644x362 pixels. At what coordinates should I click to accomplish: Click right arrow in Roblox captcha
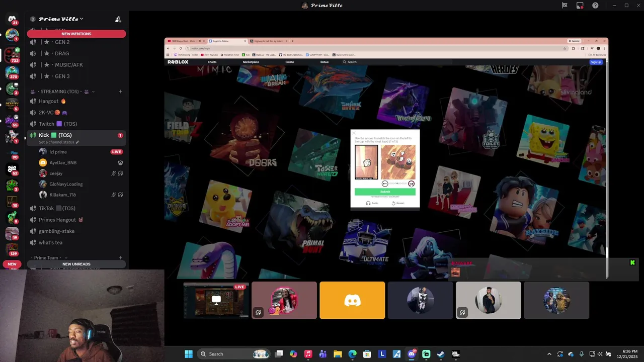coord(411,184)
